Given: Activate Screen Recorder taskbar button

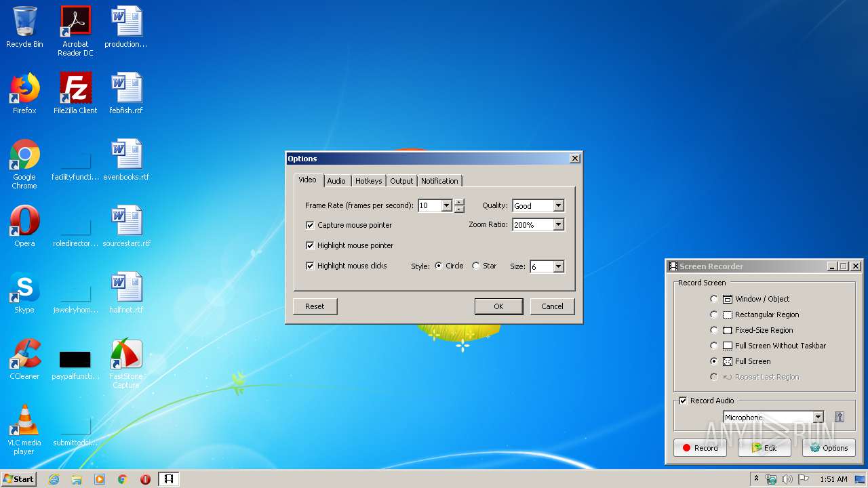Looking at the screenshot, I should [169, 479].
